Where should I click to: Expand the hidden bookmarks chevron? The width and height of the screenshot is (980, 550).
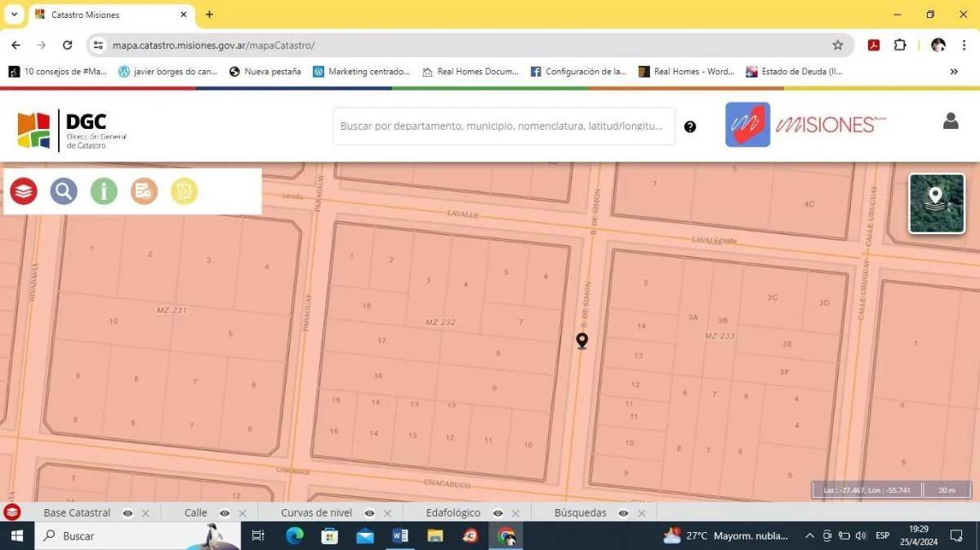tap(954, 72)
